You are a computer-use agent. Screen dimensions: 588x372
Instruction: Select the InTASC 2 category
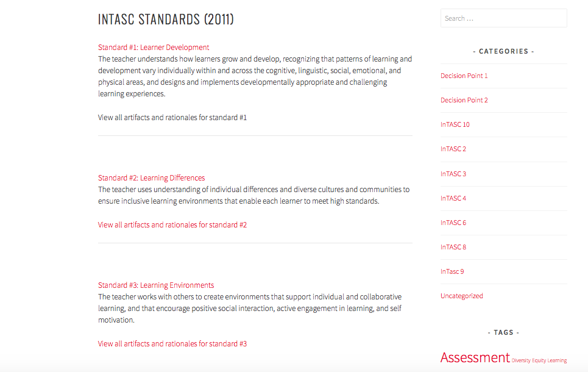pos(453,149)
